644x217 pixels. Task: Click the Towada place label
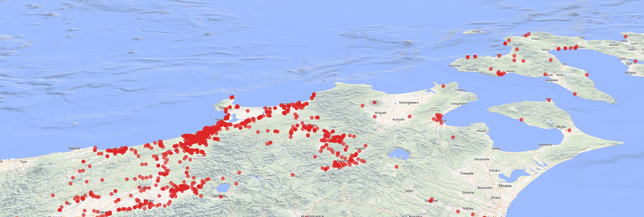click(x=467, y=173)
